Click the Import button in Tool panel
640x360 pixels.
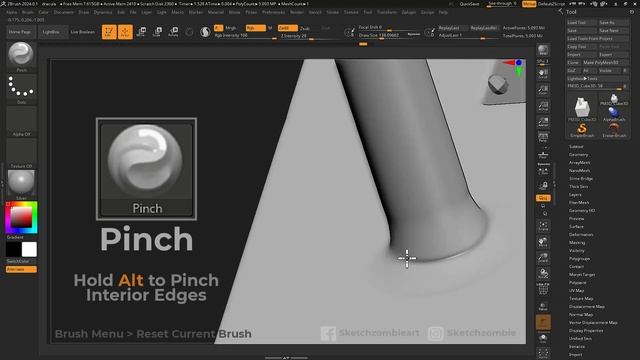(582, 55)
